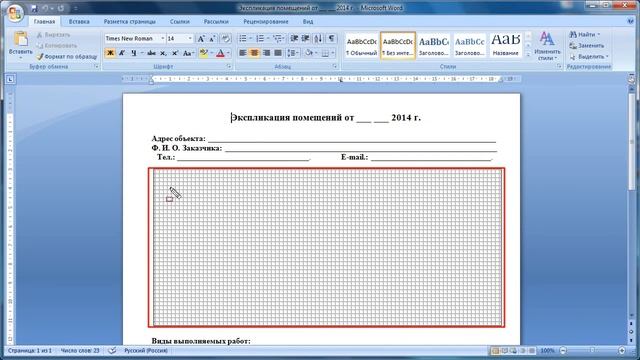The width and height of the screenshot is (640, 360).
Task: Switch to the Ссылки tab
Action: point(180,22)
